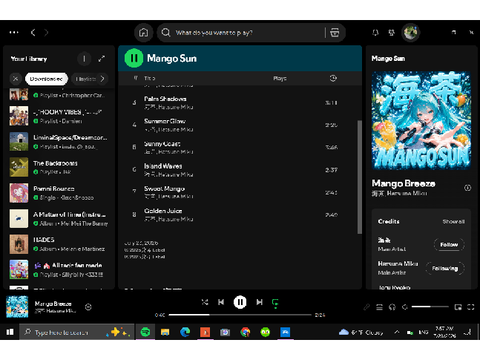
Task: Open 'The Backrooms' playlist
Action: coord(59,167)
